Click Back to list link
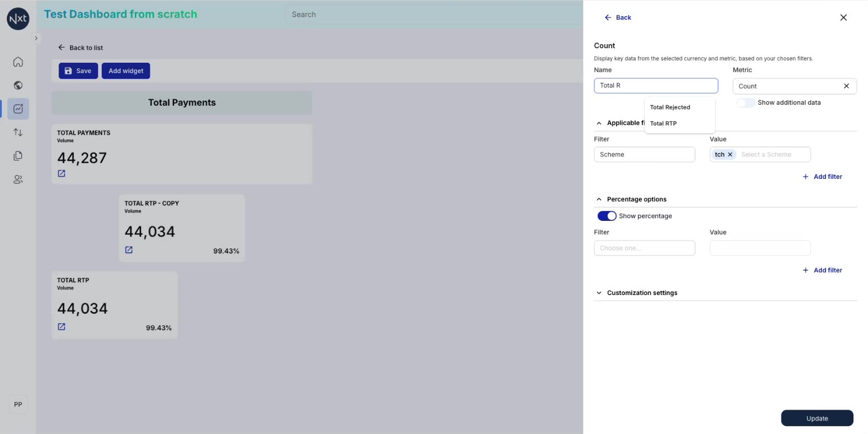 (x=80, y=48)
